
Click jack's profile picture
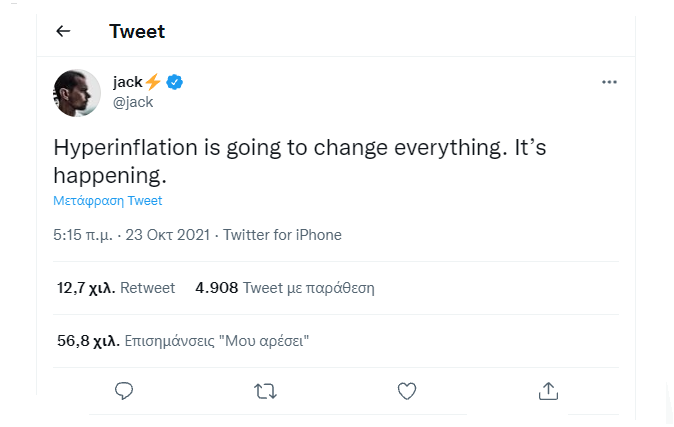[77, 93]
